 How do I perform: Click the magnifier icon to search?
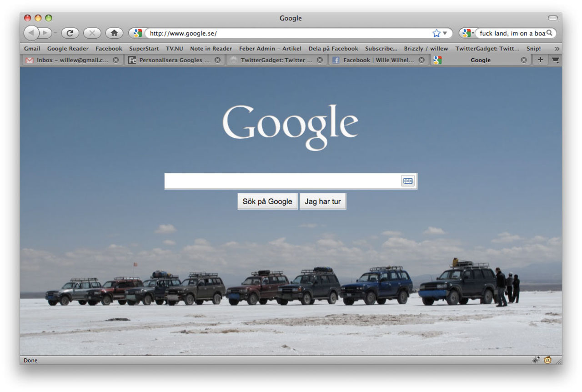pyautogui.click(x=550, y=33)
